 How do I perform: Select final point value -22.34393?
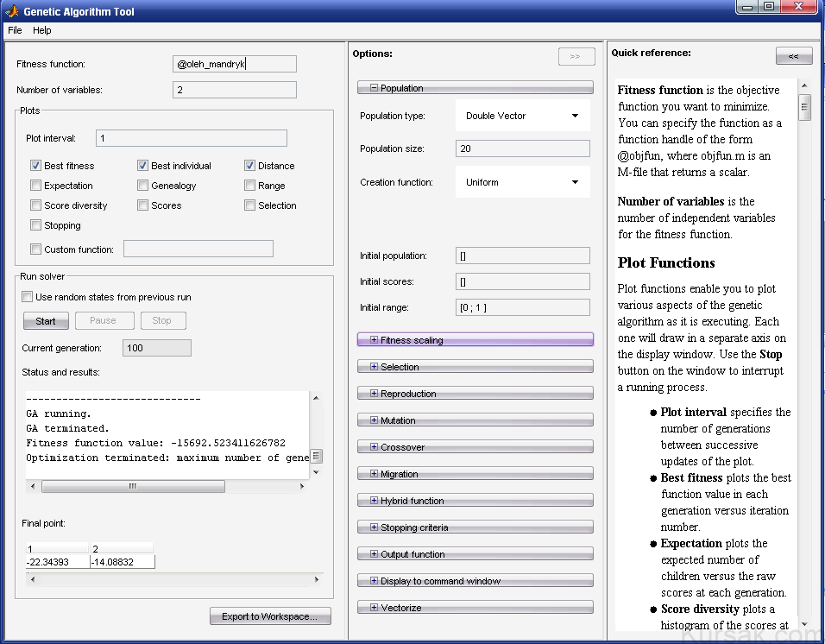[x=58, y=563]
